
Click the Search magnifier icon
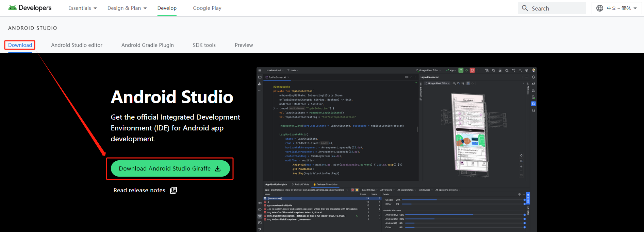525,8
